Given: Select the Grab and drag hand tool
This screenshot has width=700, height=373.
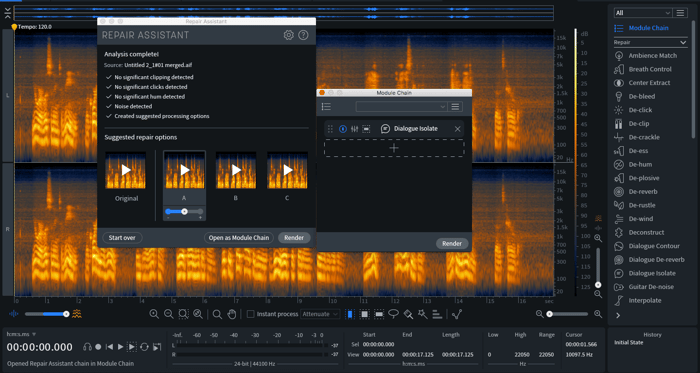Looking at the screenshot, I should coord(232,314).
